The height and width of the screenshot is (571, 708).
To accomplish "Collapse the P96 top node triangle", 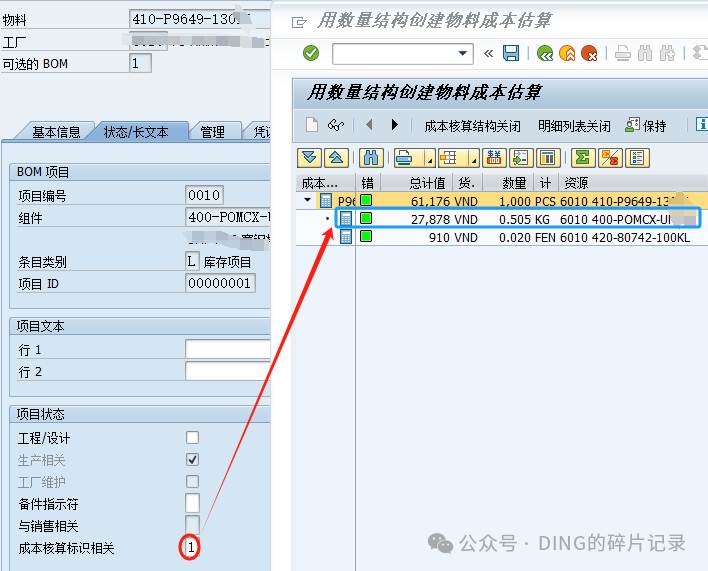I will click(x=307, y=200).
